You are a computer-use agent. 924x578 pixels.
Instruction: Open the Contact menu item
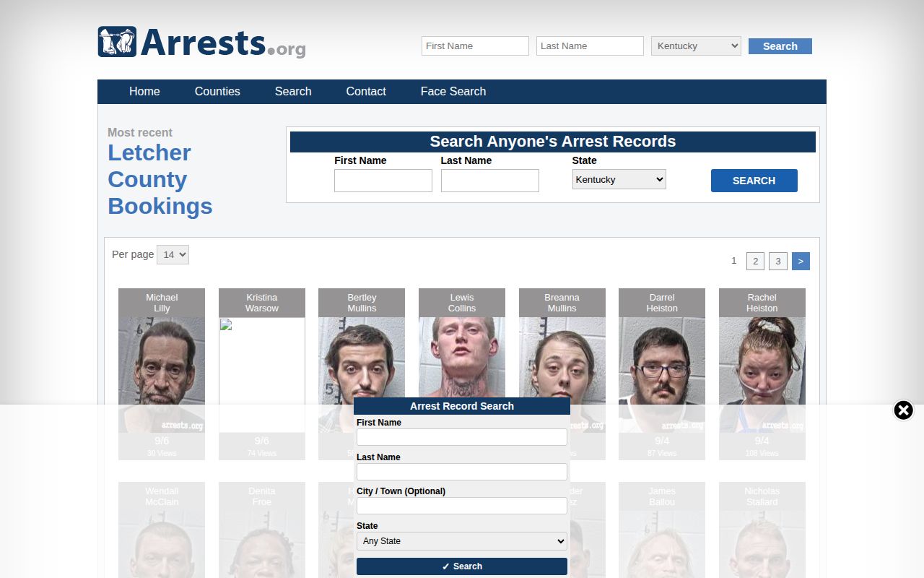coord(366,92)
